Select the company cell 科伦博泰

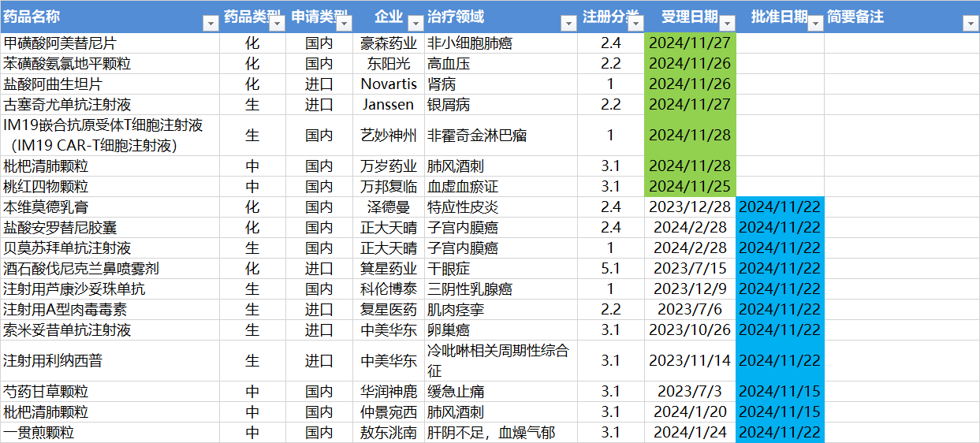pos(389,289)
